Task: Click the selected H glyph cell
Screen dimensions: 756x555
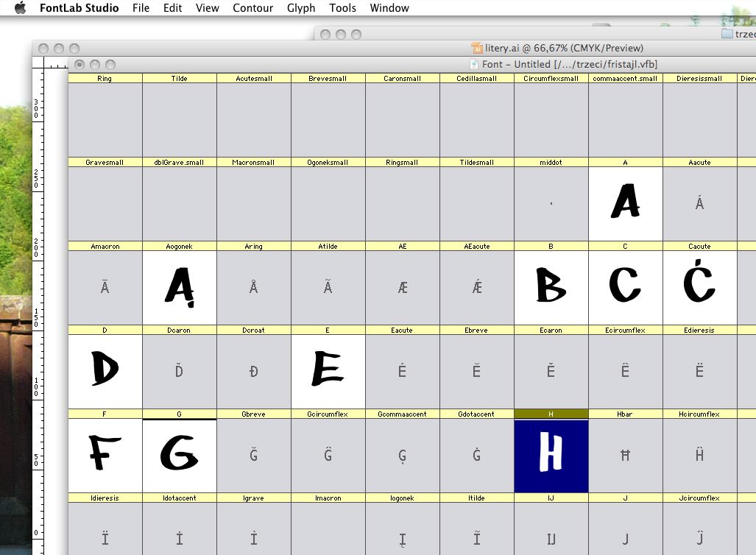Action: point(551,456)
